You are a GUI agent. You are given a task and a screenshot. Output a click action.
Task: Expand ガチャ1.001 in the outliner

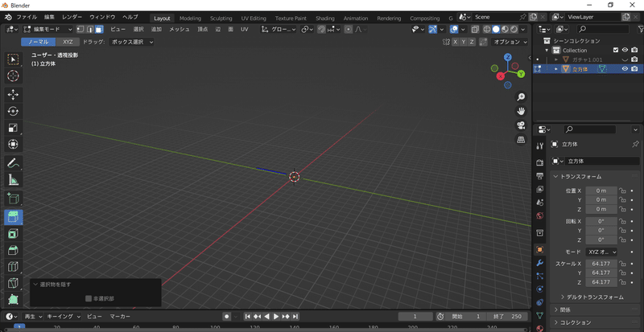pos(556,59)
